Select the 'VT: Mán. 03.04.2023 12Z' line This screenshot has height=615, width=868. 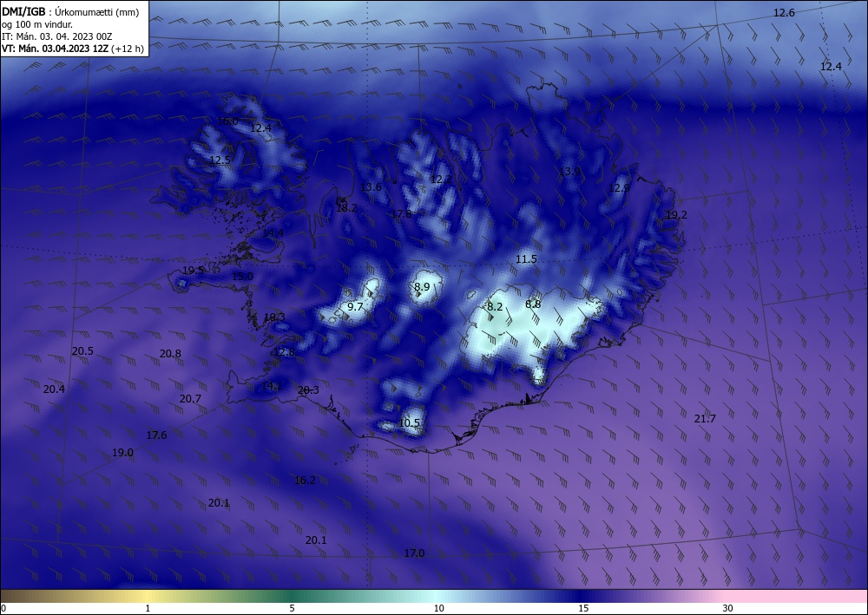[56, 49]
